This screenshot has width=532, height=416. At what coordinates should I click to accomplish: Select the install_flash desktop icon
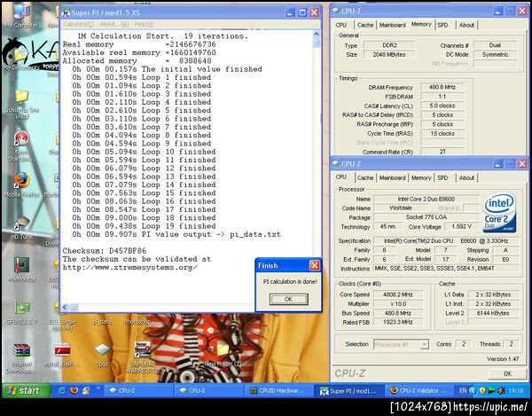click(x=62, y=355)
